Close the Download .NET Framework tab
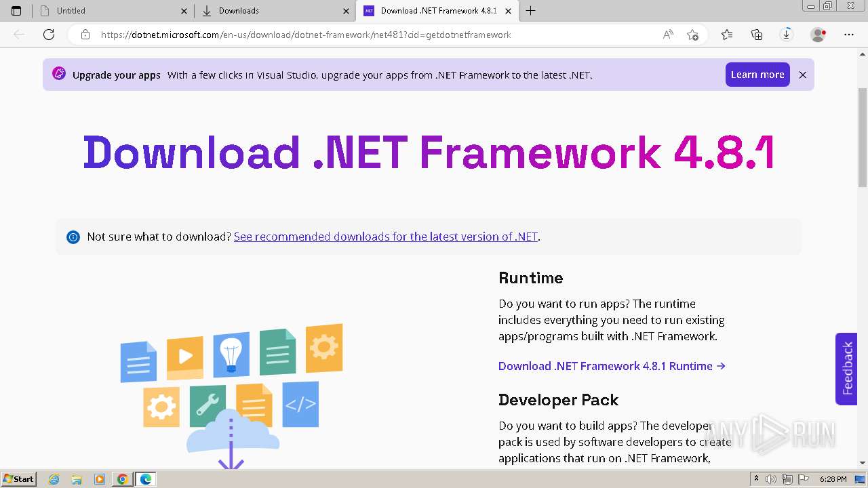868x488 pixels. [x=508, y=11]
